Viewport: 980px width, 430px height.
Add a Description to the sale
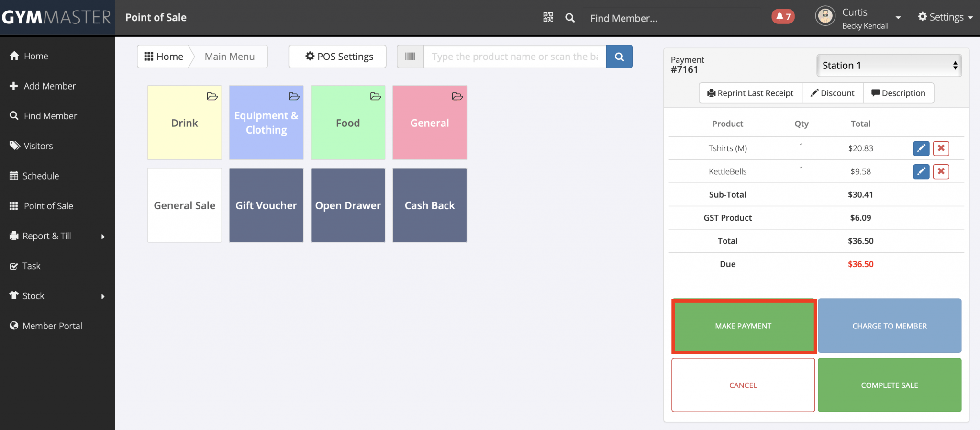tap(898, 93)
